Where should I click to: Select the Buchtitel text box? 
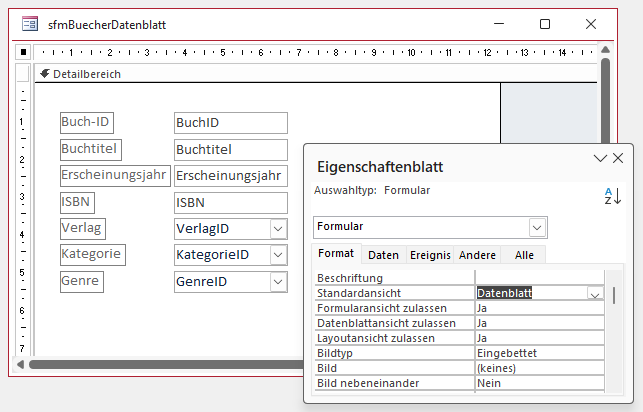click(231, 150)
